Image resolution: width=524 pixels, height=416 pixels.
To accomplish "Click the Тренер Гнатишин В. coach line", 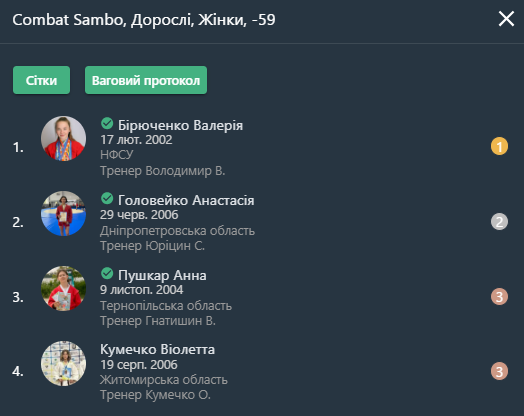I will [x=158, y=321].
